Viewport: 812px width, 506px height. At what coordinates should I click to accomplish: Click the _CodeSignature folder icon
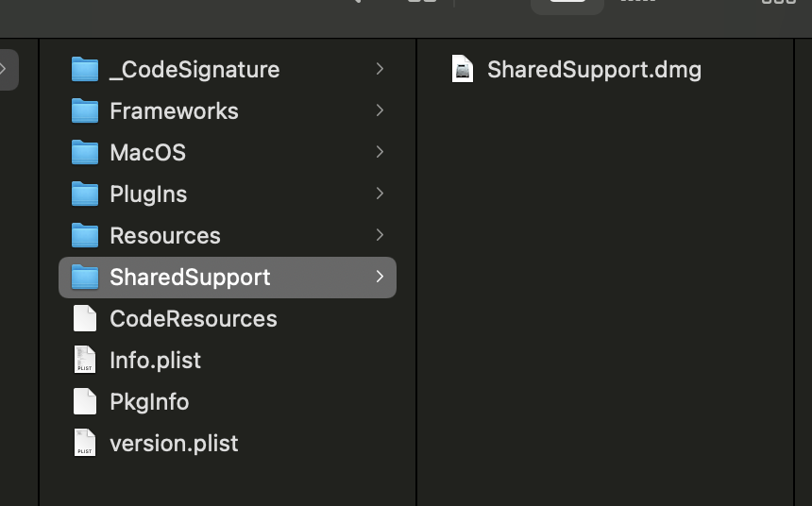tap(85, 70)
